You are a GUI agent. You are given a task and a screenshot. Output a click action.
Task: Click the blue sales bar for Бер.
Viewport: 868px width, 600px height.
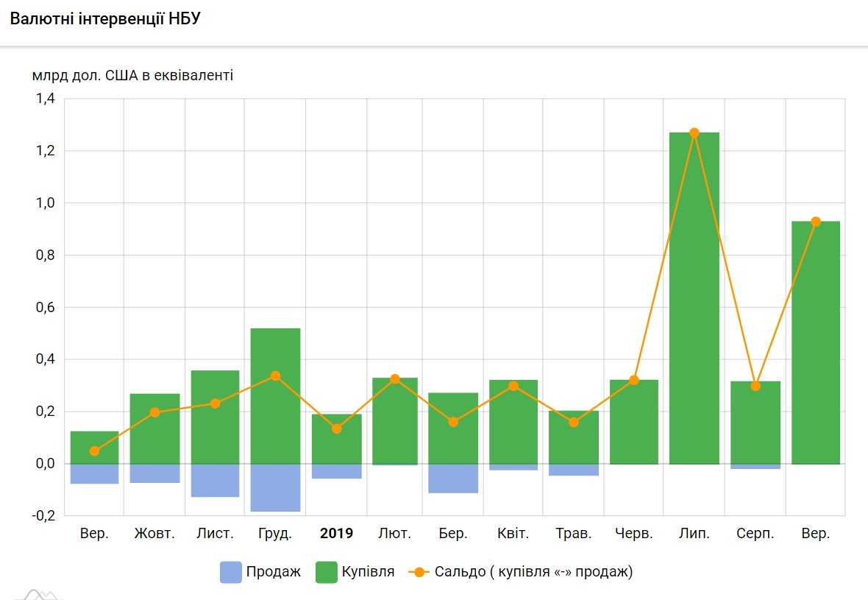coord(453,478)
